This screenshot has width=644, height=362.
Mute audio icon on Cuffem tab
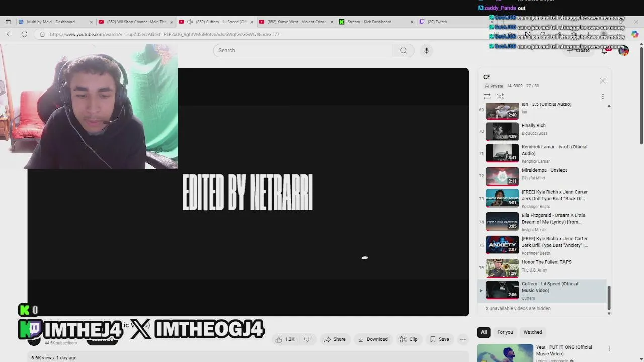click(x=190, y=22)
